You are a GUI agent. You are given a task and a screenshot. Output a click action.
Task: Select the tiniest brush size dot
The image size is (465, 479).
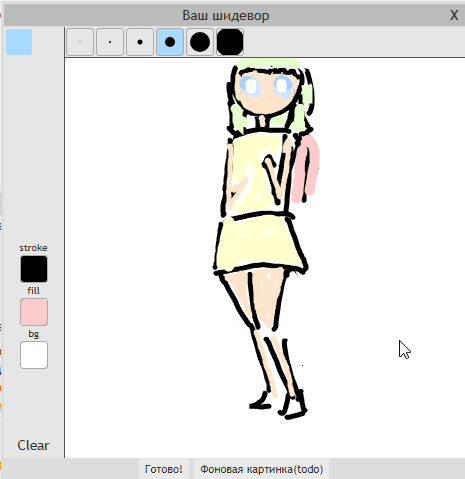click(x=80, y=42)
